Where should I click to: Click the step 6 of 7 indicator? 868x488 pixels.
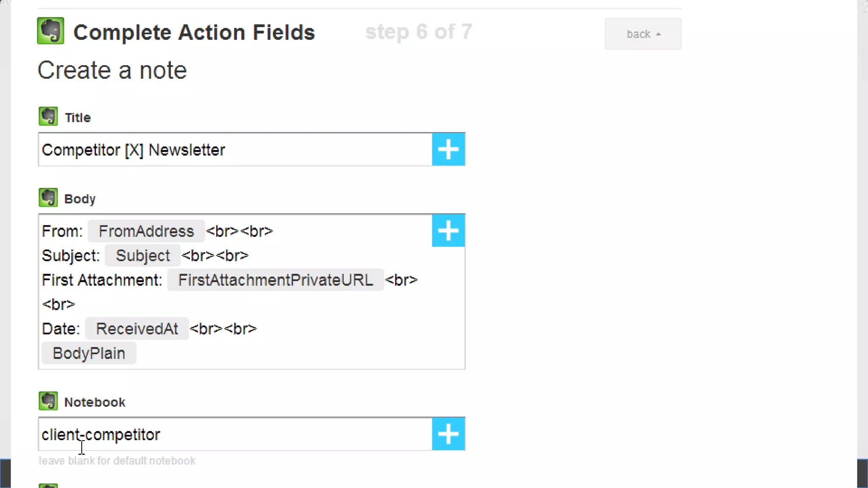click(418, 32)
